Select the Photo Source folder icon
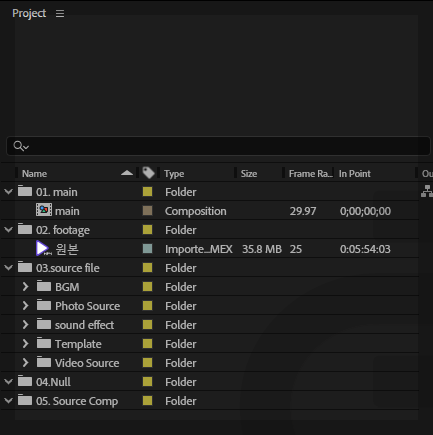 44,305
